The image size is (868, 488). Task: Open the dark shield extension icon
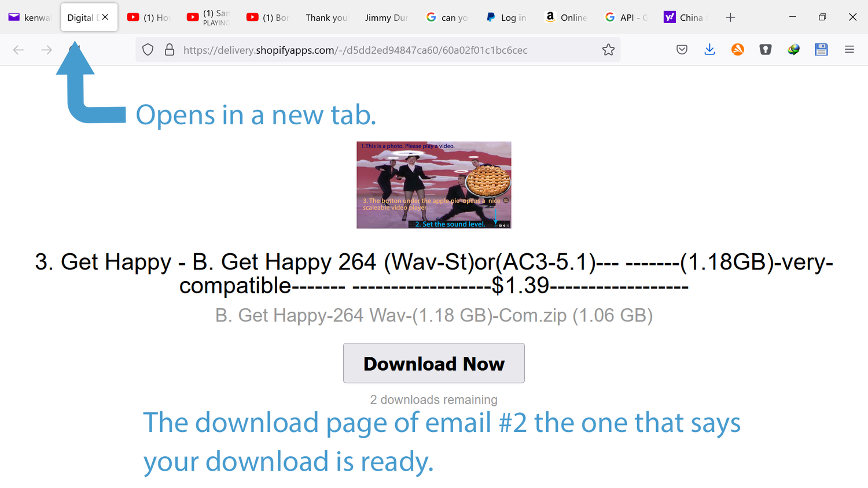click(x=766, y=50)
